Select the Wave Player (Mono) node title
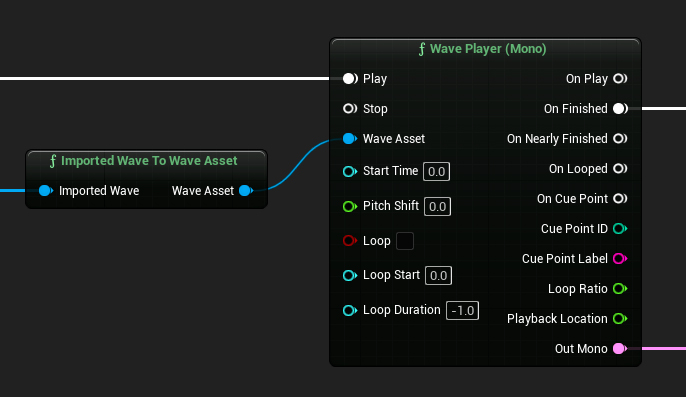 click(x=483, y=49)
